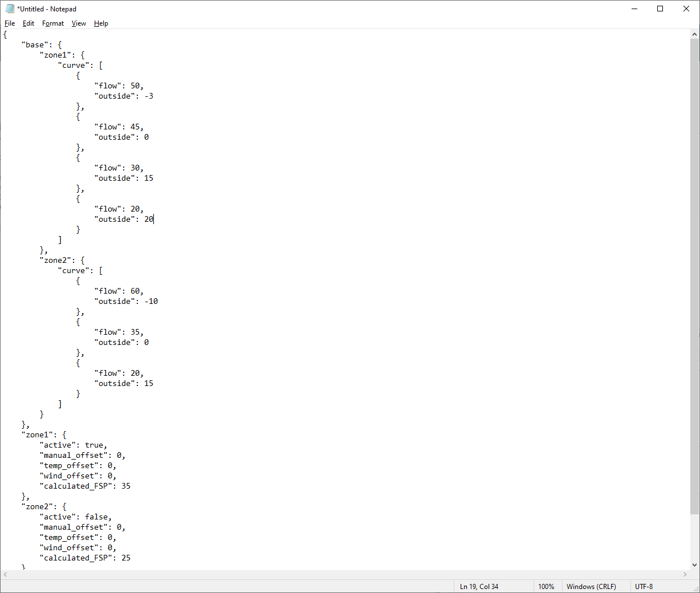
Task: Click the vertical scrollbar thumb
Action: coord(694,274)
